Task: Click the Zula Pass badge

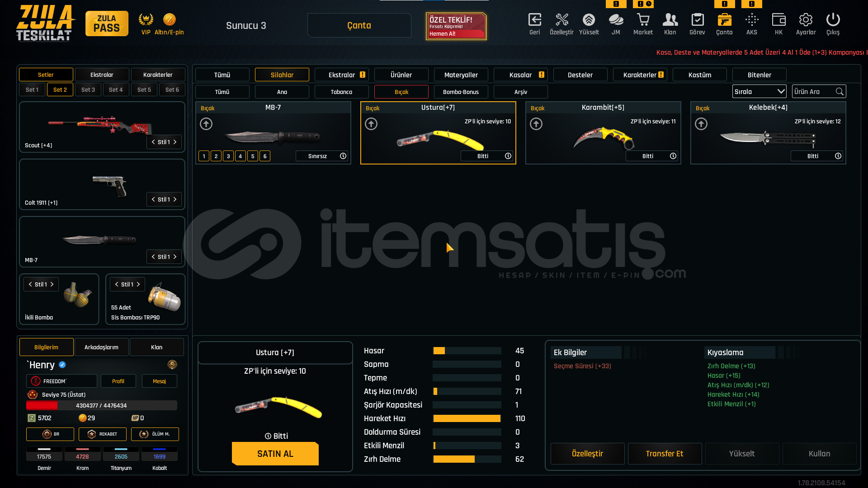Action: coord(107,23)
